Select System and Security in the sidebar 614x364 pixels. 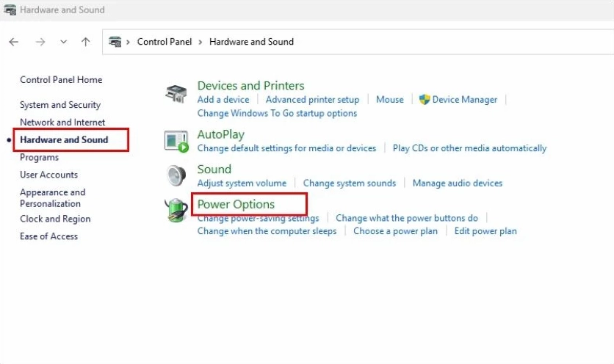[x=60, y=105]
